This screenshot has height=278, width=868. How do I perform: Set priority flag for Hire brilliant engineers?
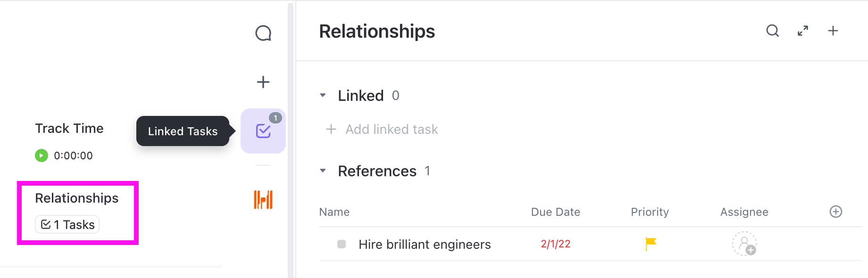(x=650, y=244)
